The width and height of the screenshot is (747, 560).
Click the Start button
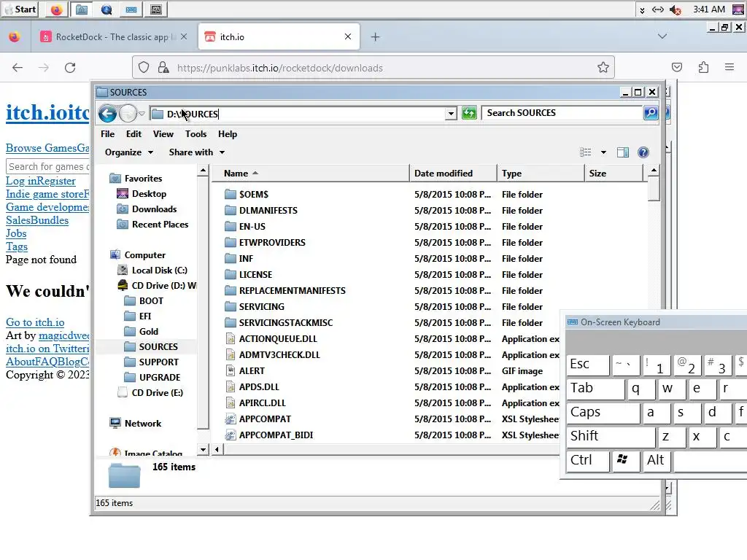tap(20, 9)
